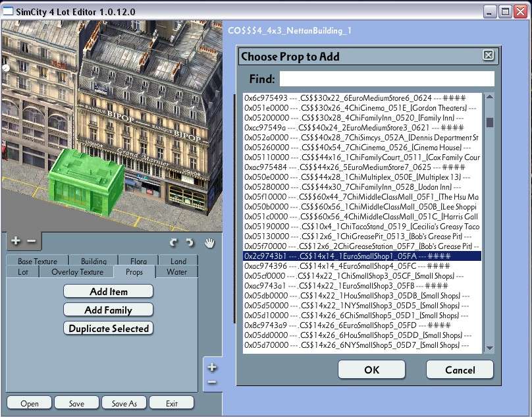Select the 1ChiMiddleClassMall_050B prop row
This screenshot has height=417, width=532.
362,206
